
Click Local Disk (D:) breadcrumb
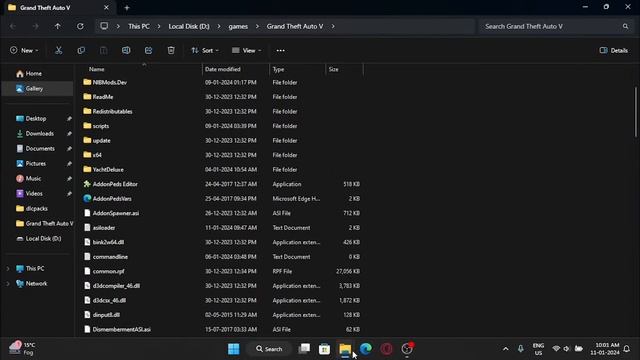(x=189, y=27)
